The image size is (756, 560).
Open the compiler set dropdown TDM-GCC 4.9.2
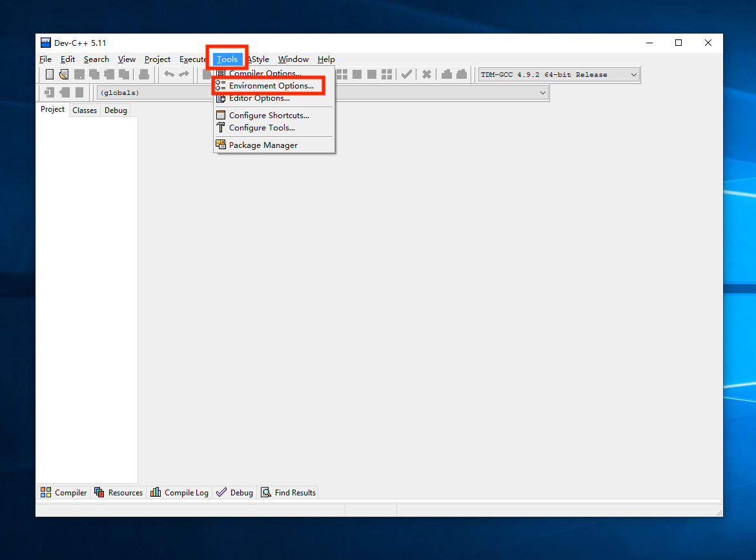pyautogui.click(x=559, y=75)
